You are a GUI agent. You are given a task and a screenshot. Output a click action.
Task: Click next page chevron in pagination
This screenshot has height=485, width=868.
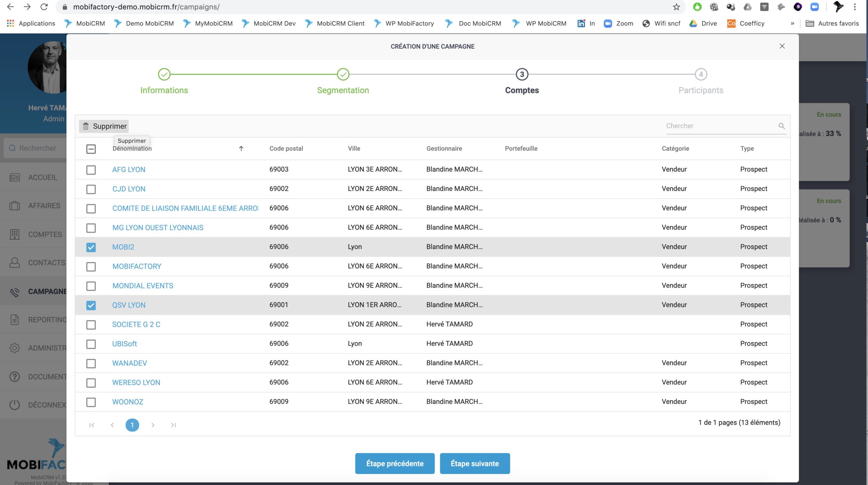(x=153, y=425)
